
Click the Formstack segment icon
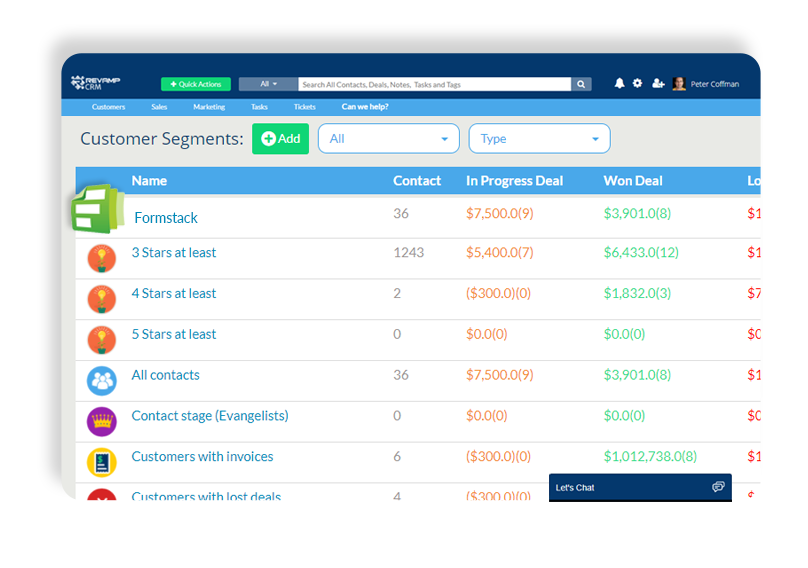[x=98, y=209]
